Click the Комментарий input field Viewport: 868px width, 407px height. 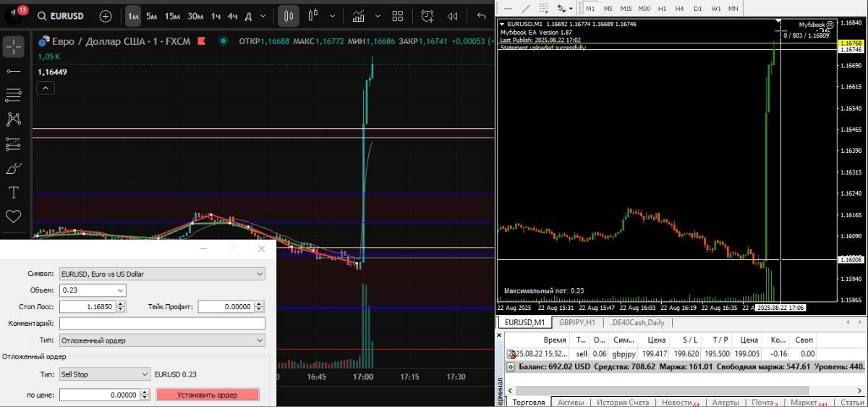pos(162,324)
